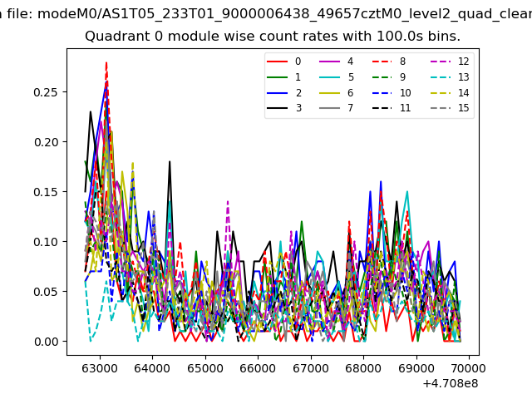Click the red solid line legend entry 0
The height and width of the screenshot is (399, 532).
click(x=287, y=62)
